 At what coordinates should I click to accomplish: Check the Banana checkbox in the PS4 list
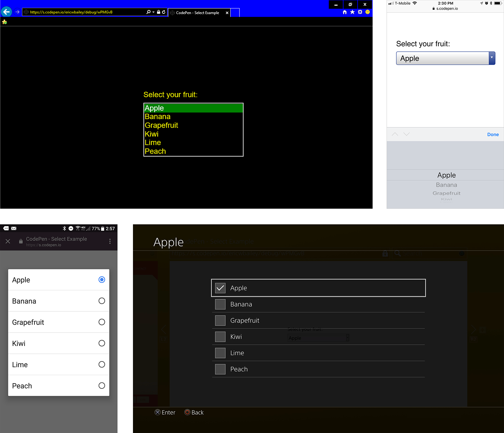pos(220,304)
